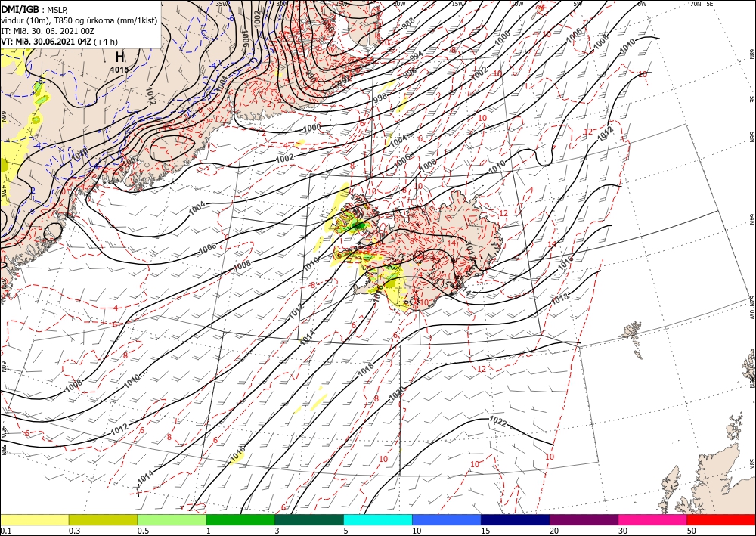Select the dark green 3–5 legend swatch
The image size is (756, 536).
(309, 519)
